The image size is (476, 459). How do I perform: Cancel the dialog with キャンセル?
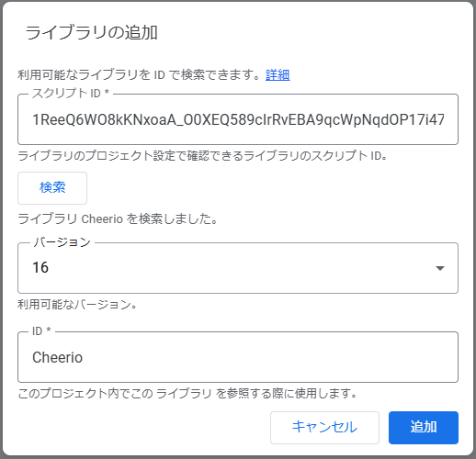click(x=324, y=427)
